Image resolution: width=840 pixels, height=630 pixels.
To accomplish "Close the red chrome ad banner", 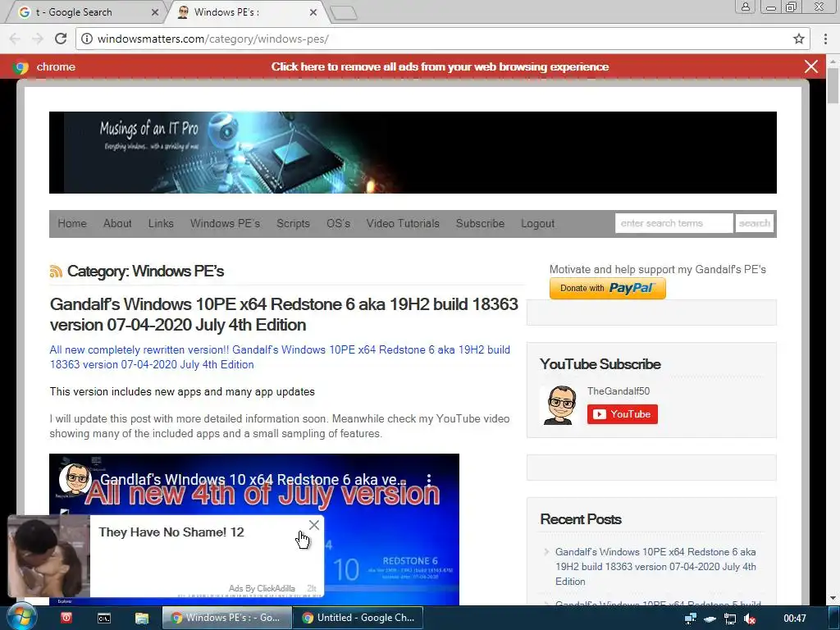I will [x=811, y=66].
